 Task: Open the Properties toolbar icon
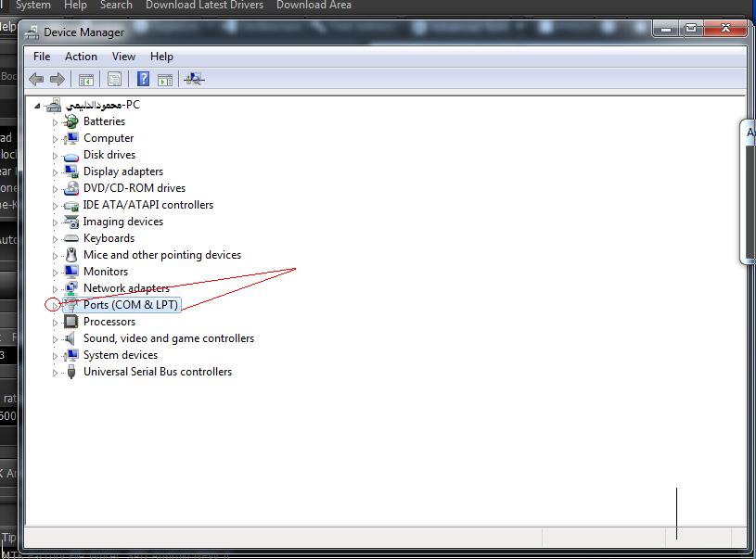[x=114, y=80]
